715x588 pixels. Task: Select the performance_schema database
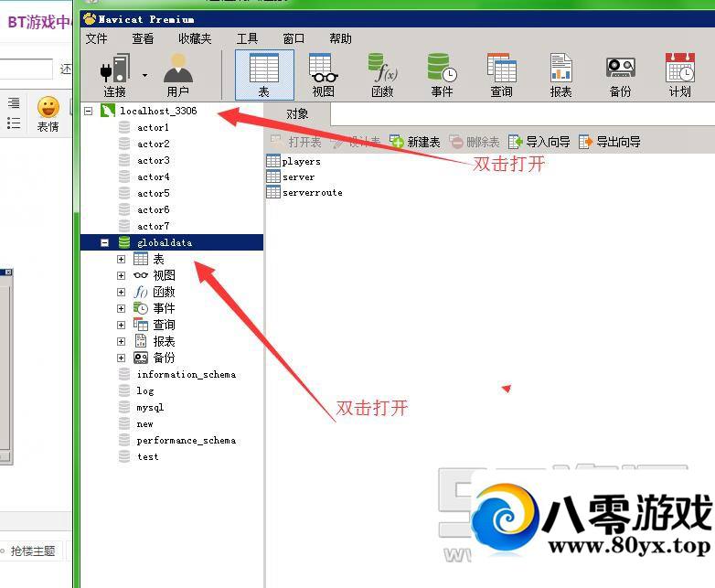point(186,440)
